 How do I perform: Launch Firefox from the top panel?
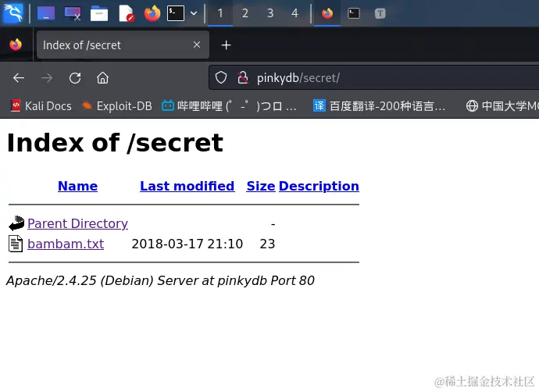[152, 12]
